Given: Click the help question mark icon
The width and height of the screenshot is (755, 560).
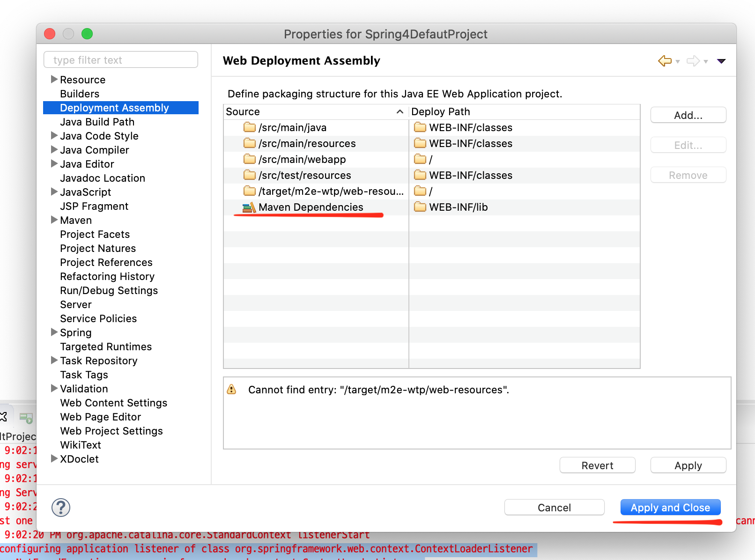Looking at the screenshot, I should click(61, 508).
